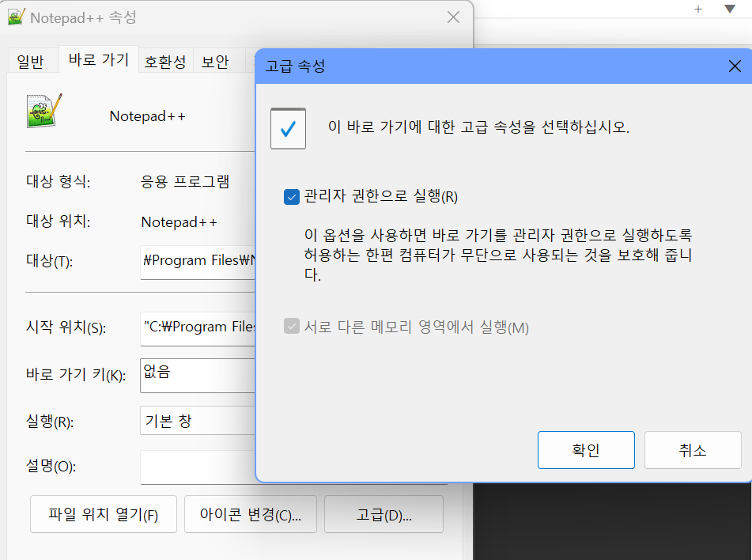Click the 이 바로 가기에 대한 고급 속성을 선택하십시오 text
752x560 pixels.
[478, 127]
